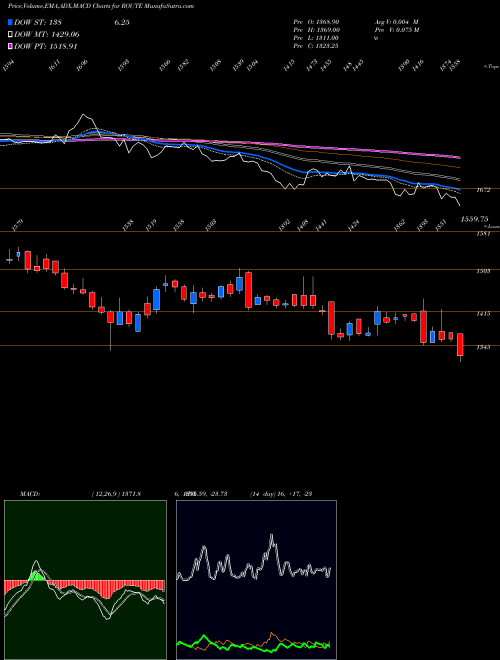Click the blue DOW ST legend swatch
Viewport: 500px width, 660px height.
11,22
